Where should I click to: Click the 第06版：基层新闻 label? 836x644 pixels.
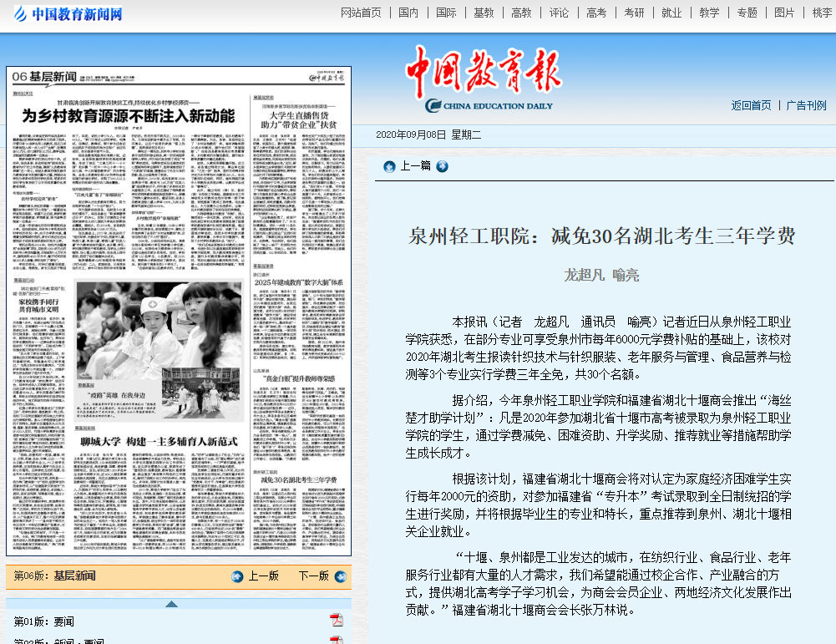click(x=54, y=576)
